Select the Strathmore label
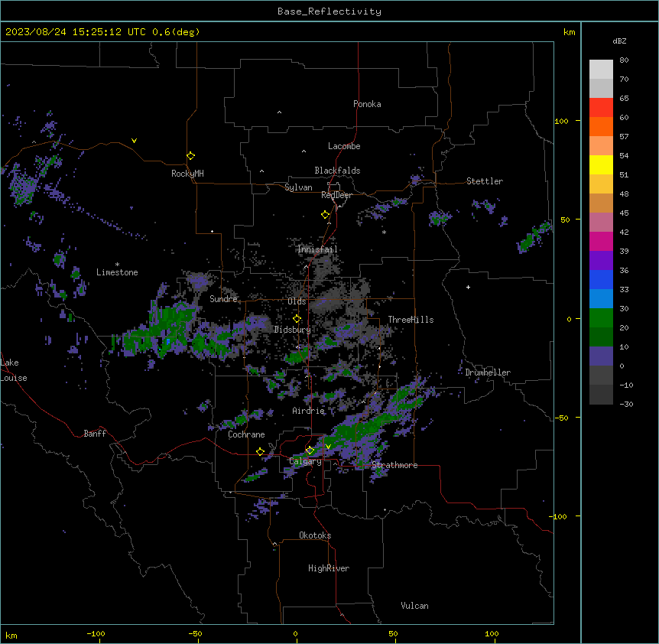The height and width of the screenshot is (644, 659). pyautogui.click(x=394, y=465)
